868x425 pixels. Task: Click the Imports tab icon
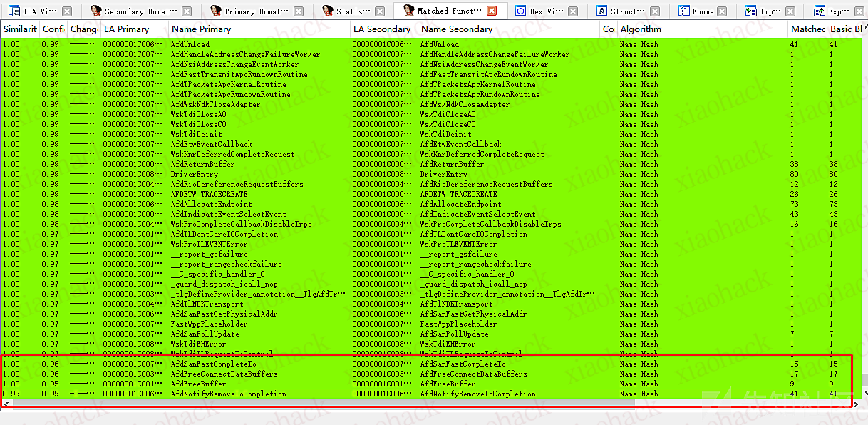pyautogui.click(x=751, y=11)
